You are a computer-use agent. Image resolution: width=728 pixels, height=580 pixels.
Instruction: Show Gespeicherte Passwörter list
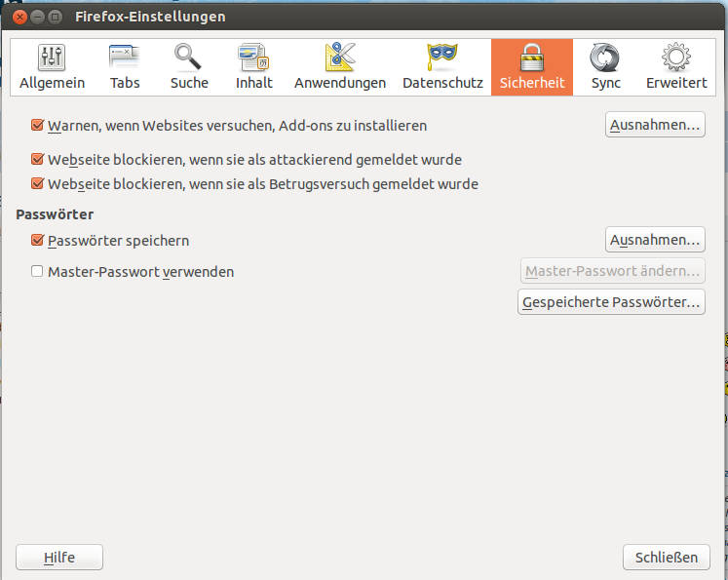pos(611,302)
